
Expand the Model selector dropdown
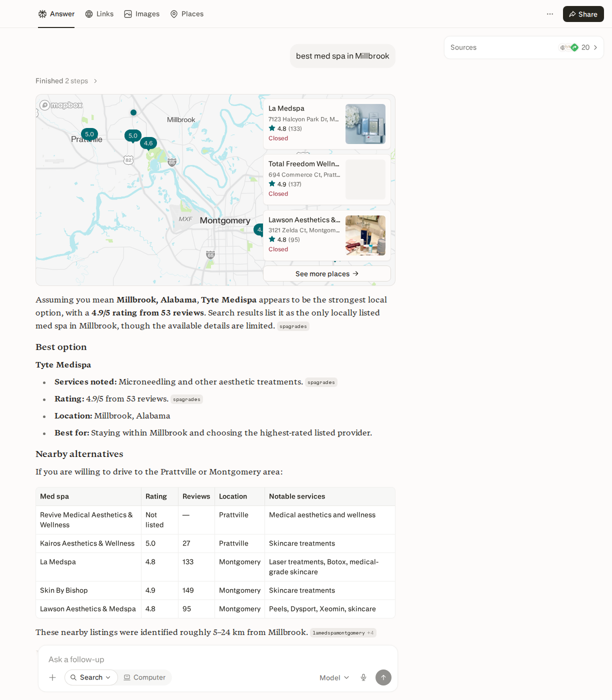click(x=334, y=677)
